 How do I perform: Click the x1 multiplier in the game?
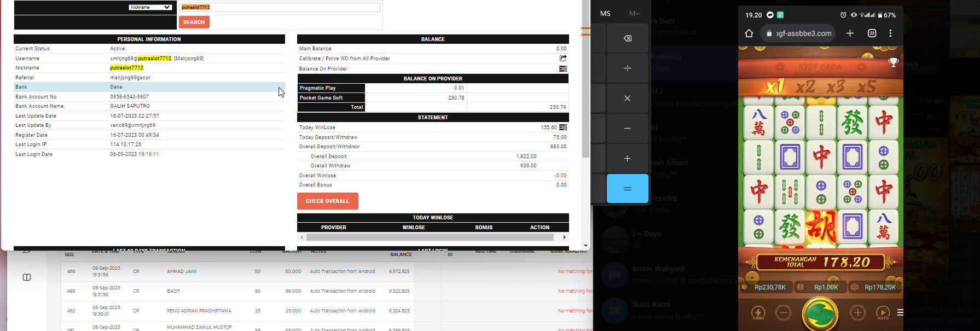coord(775,86)
